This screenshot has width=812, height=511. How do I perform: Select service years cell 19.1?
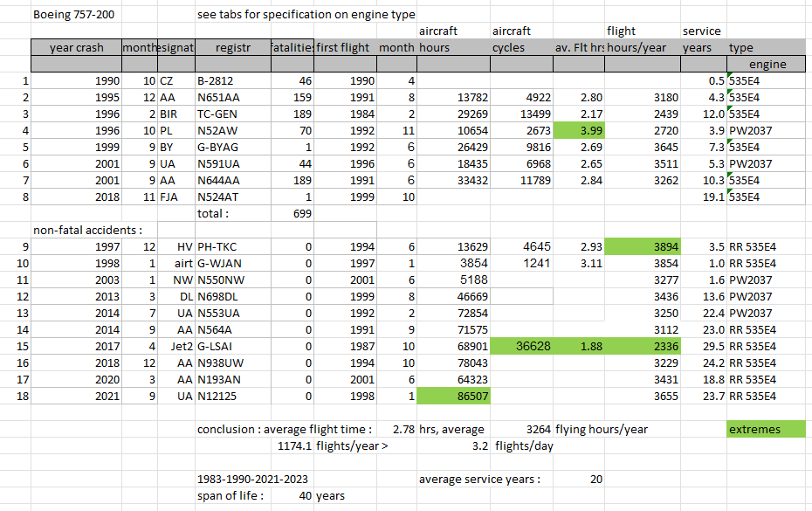(703, 197)
